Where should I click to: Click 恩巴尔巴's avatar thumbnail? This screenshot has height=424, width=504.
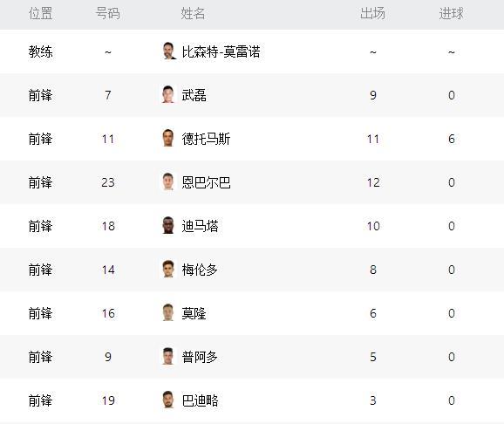point(169,181)
